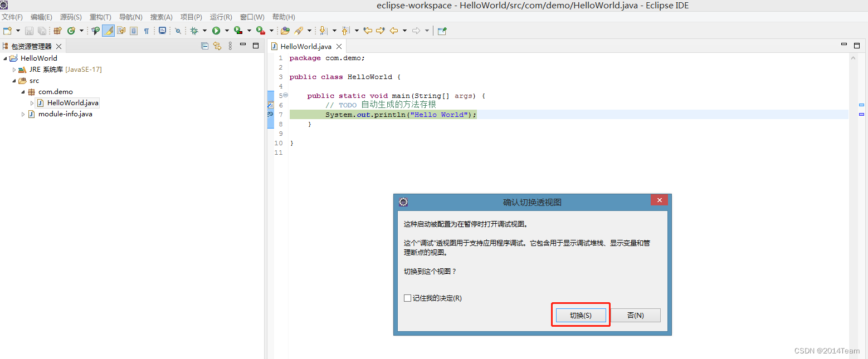This screenshot has height=359, width=868.
Task: Click the Show Whitespace Characters pilcrow icon
Action: pyautogui.click(x=147, y=31)
